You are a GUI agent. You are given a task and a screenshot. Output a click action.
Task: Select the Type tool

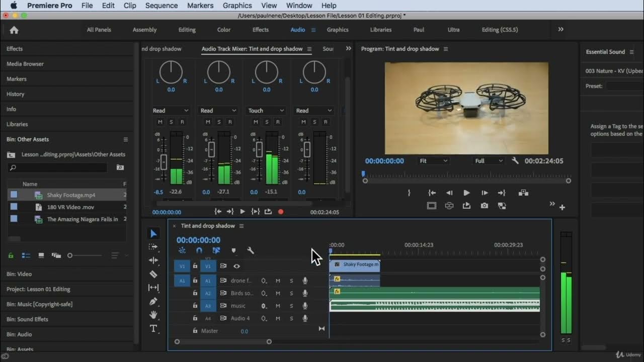click(153, 328)
